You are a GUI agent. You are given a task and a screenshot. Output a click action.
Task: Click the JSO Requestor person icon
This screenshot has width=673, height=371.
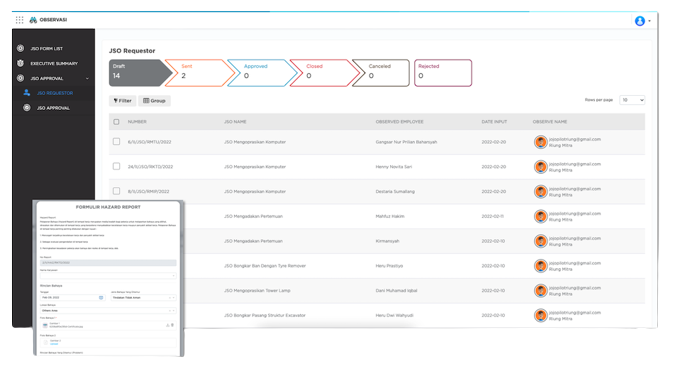click(x=27, y=92)
